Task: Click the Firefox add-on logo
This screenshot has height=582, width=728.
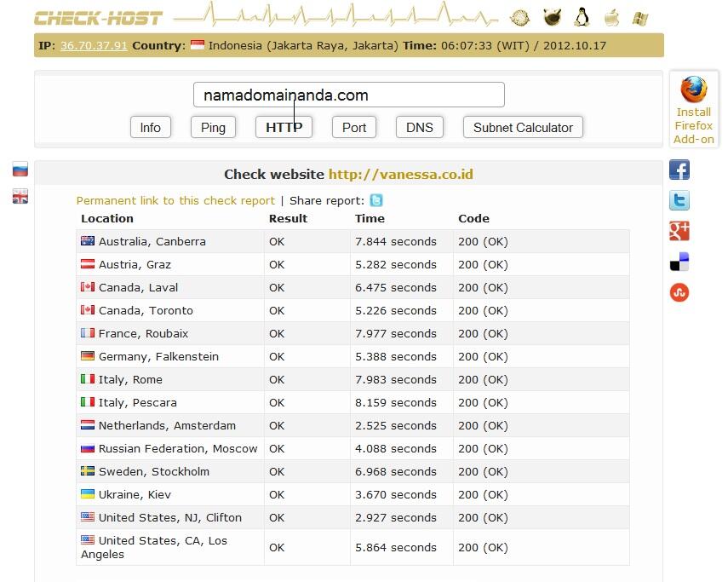Action: (694, 89)
